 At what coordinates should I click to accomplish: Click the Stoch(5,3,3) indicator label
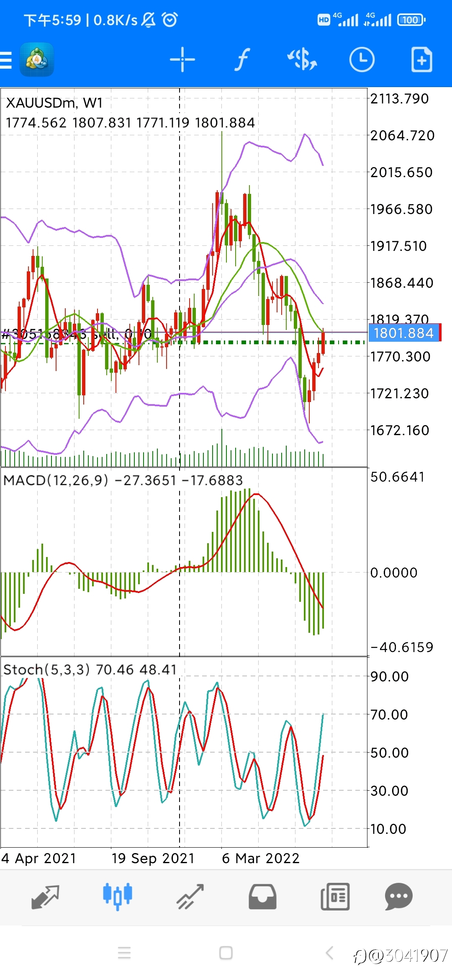(x=46, y=669)
